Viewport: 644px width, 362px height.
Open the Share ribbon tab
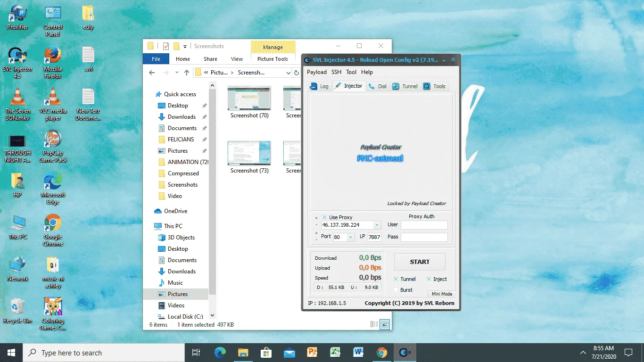[x=211, y=59]
